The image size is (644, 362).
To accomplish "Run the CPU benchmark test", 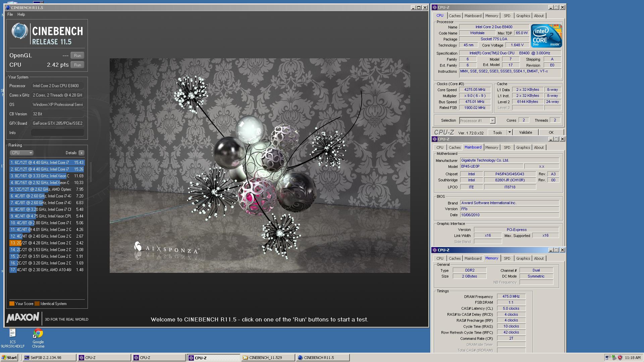I will click(x=77, y=65).
